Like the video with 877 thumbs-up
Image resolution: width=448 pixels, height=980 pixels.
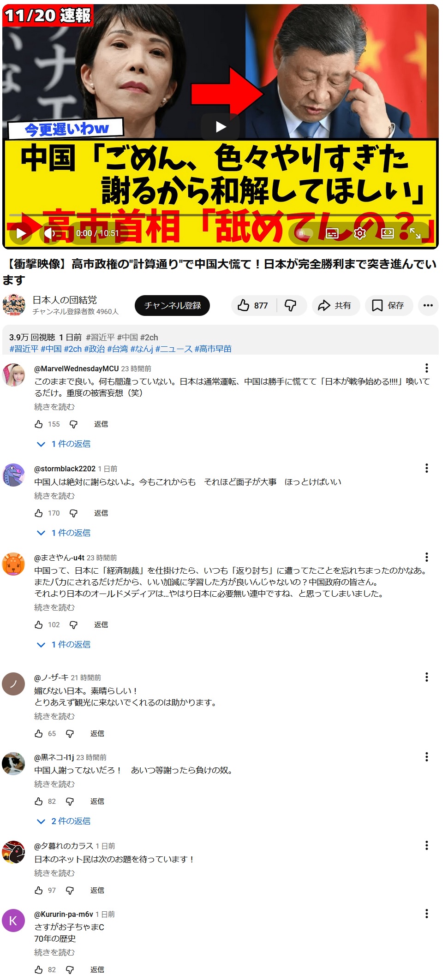tap(253, 305)
